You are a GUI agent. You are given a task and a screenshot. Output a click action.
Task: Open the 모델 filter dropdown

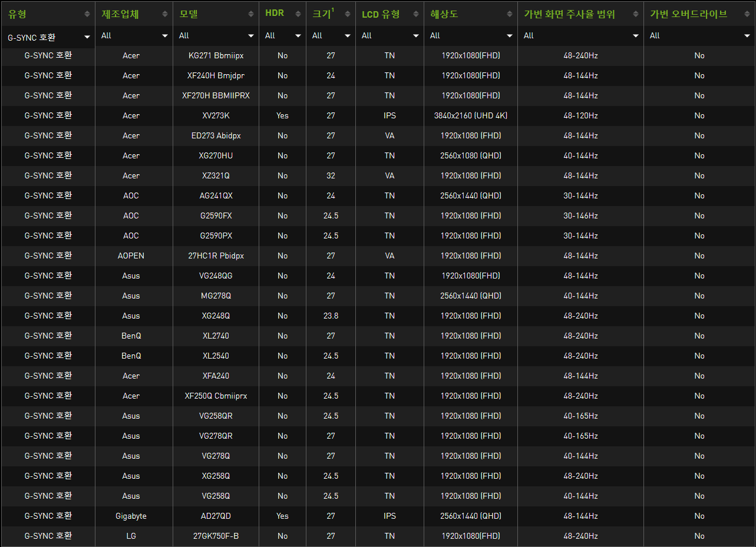[x=216, y=36]
